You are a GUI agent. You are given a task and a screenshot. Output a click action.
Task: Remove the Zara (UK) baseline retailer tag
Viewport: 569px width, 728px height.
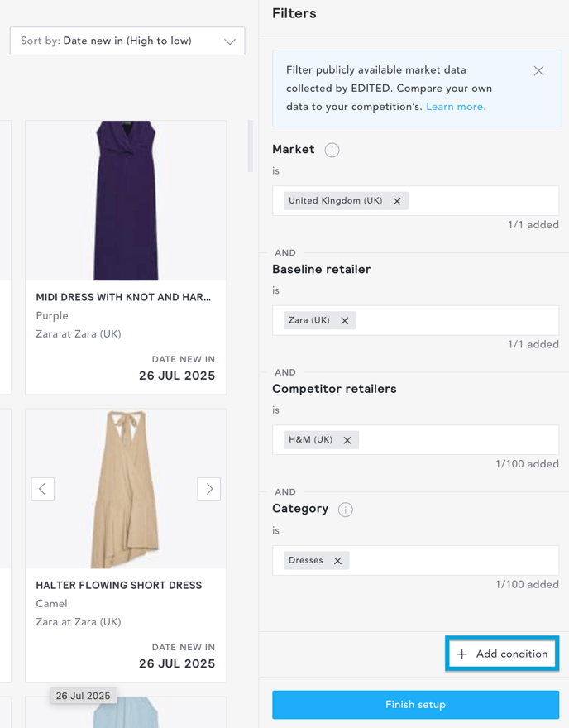pyautogui.click(x=344, y=321)
